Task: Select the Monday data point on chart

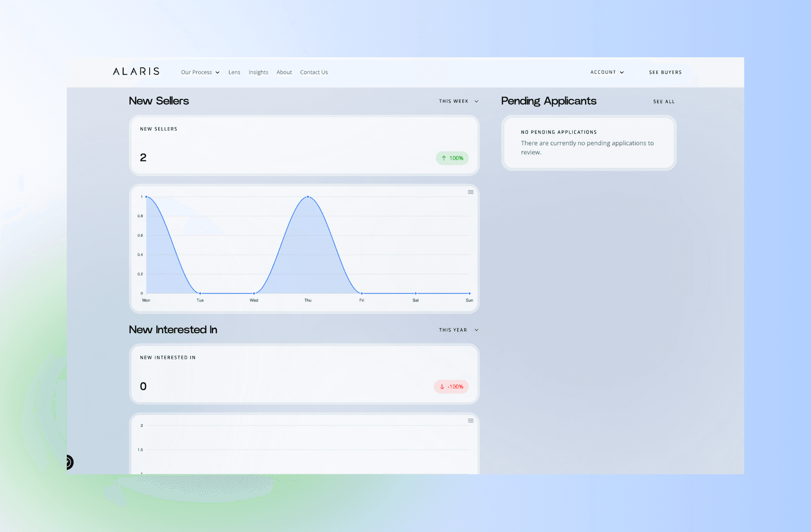Action: point(146,197)
